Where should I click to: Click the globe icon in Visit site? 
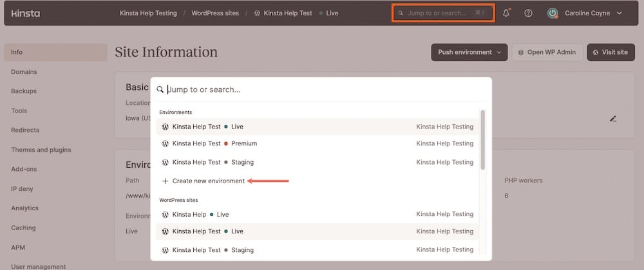pyautogui.click(x=596, y=53)
